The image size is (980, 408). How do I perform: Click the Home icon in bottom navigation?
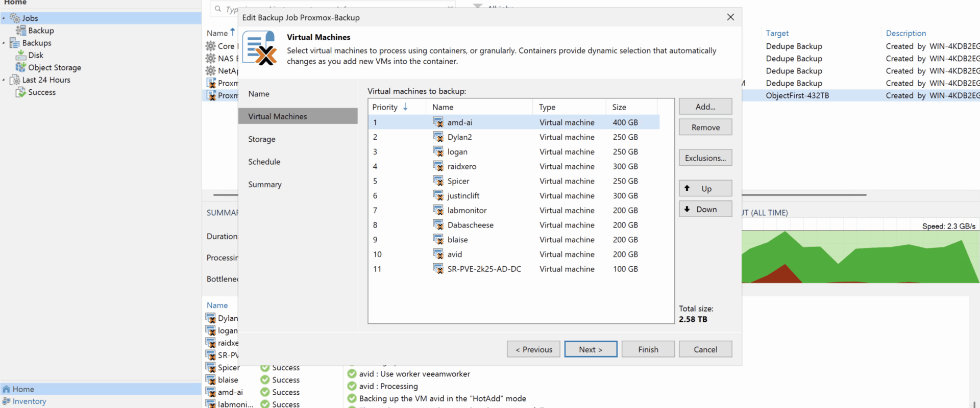click(6, 389)
